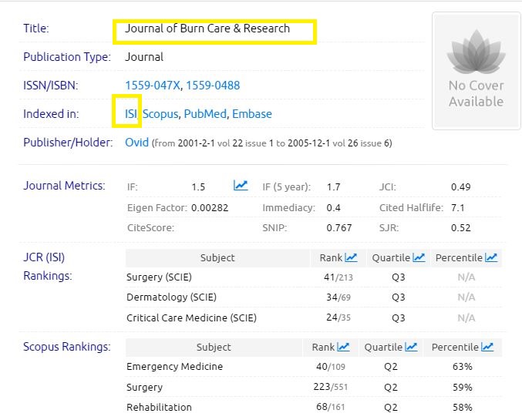Click the Emergency Medicine Scopus subject row
Viewport: 522px width, 420px height.
174,367
